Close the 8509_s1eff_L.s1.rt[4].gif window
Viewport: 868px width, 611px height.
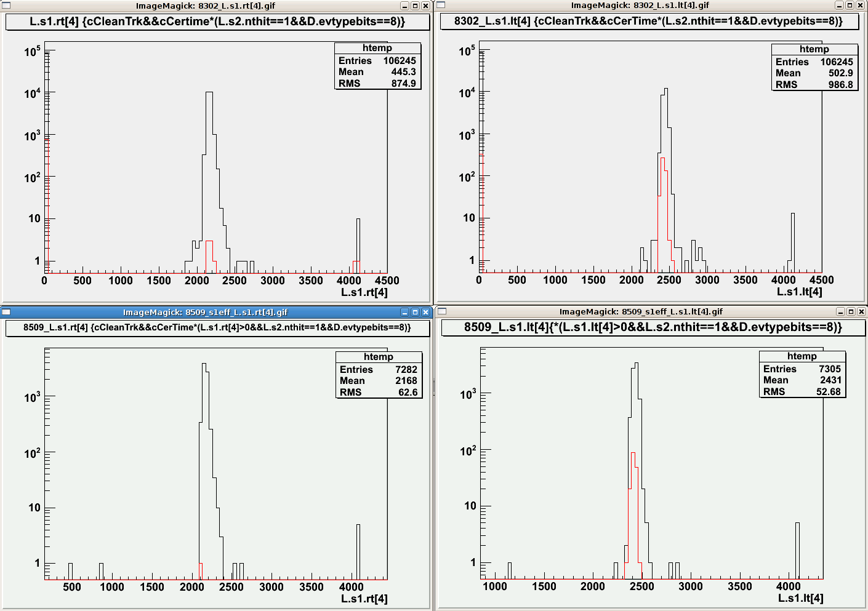(x=425, y=312)
